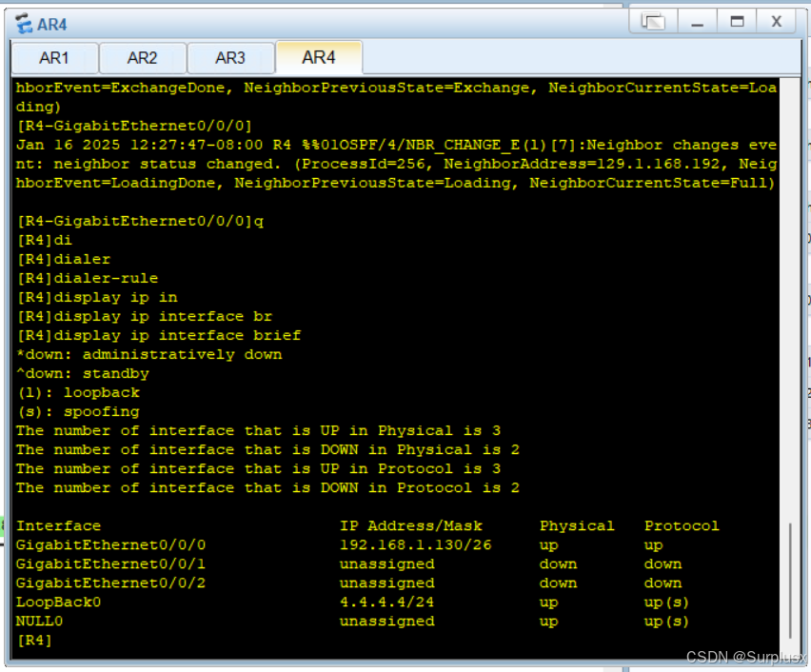The height and width of the screenshot is (672, 811).
Task: Click 'UP in Protocol is 3' line
Action: [x=258, y=468]
